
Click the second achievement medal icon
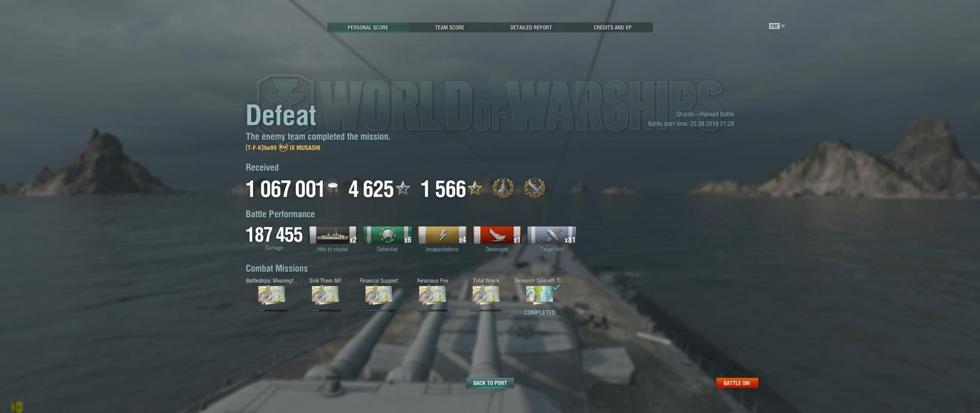tap(535, 188)
